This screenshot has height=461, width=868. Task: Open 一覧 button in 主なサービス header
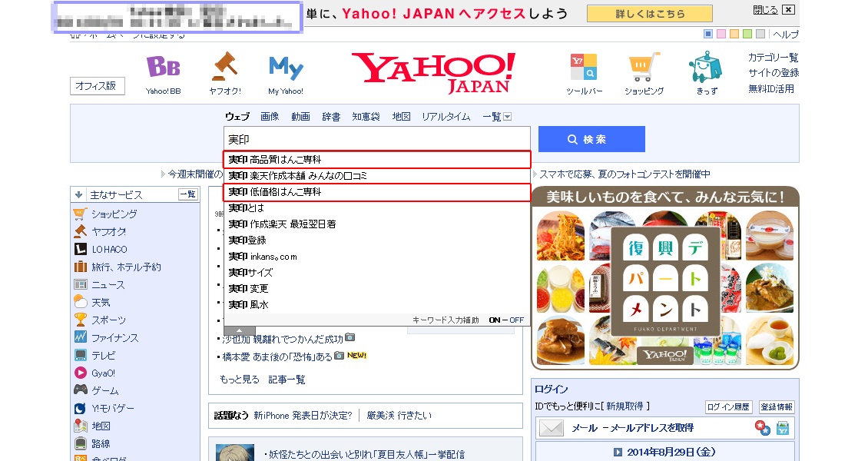(x=188, y=194)
